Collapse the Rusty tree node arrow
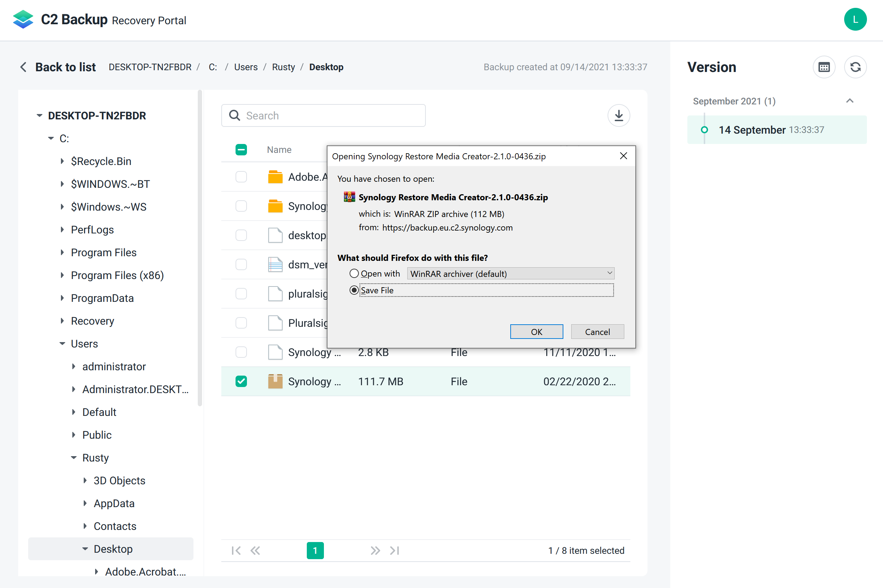This screenshot has height=588, width=883. click(x=74, y=458)
